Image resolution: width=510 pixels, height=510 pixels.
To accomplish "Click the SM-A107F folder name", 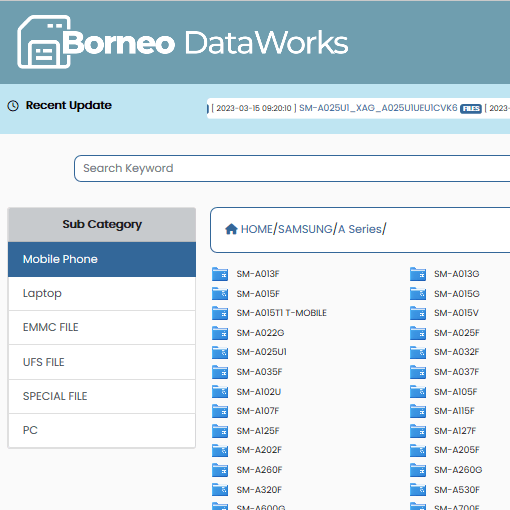I will coord(258,411).
